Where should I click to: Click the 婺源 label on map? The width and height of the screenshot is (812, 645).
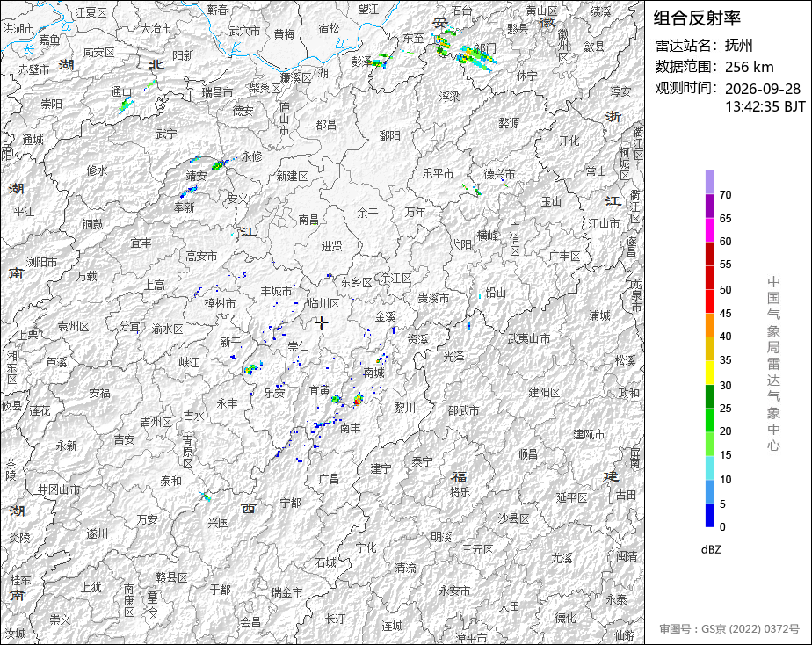click(x=509, y=123)
